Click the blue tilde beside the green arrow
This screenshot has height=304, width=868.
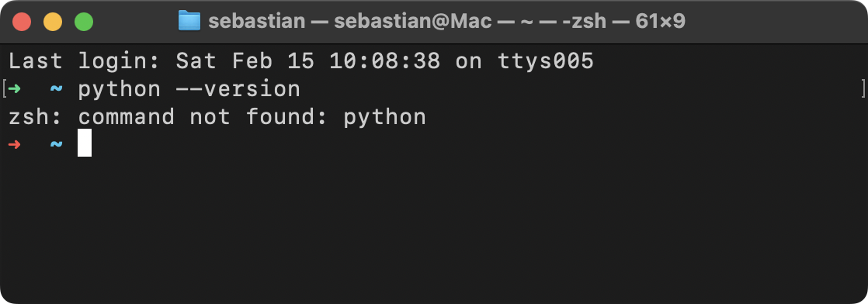(57, 88)
